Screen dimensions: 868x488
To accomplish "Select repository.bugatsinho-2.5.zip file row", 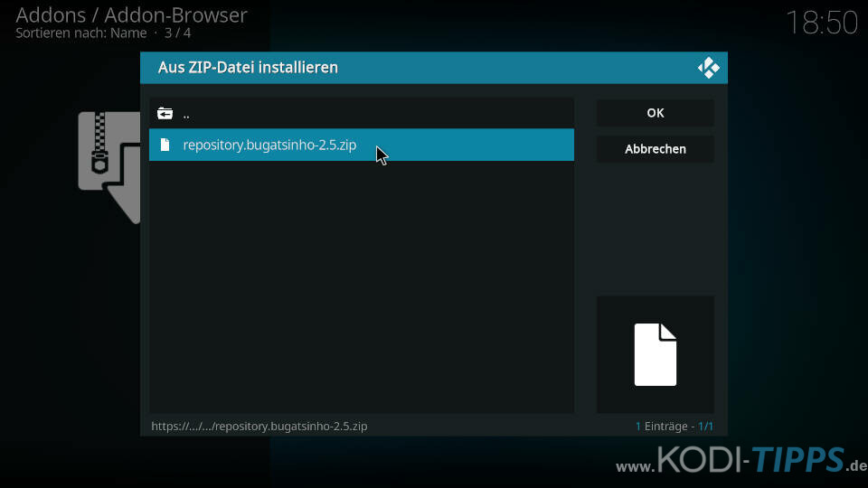I will click(361, 145).
